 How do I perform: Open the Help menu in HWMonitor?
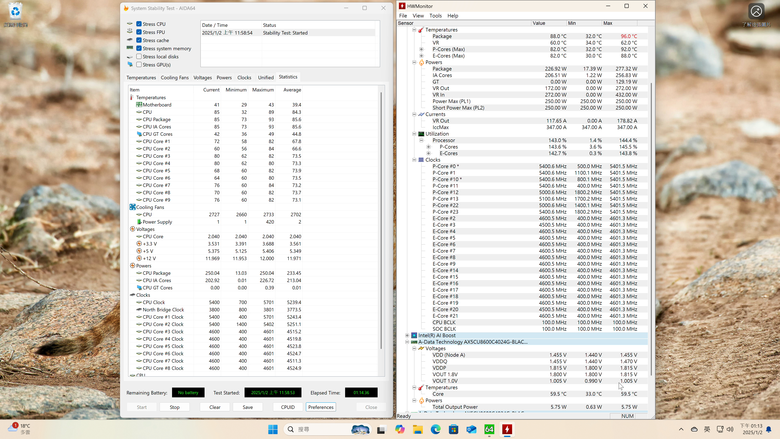453,16
